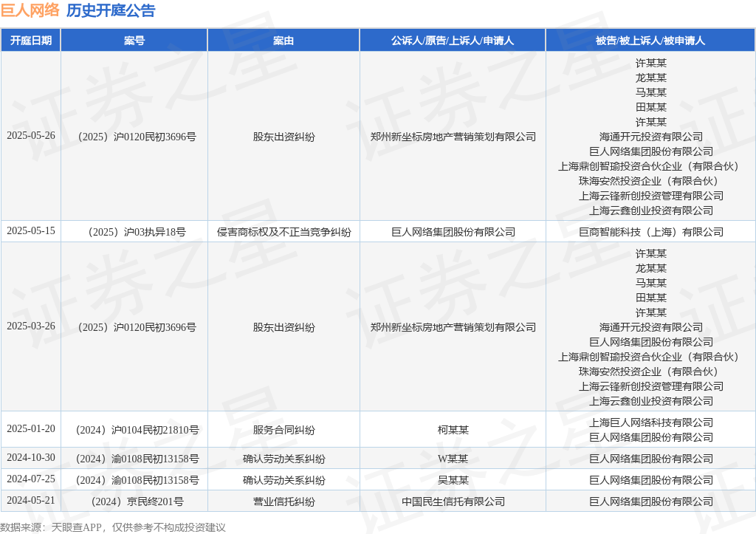Click defendant 巨人网络集团股份有限公司 in 2025-05-26 row
The height and width of the screenshot is (534, 756).
(x=650, y=151)
